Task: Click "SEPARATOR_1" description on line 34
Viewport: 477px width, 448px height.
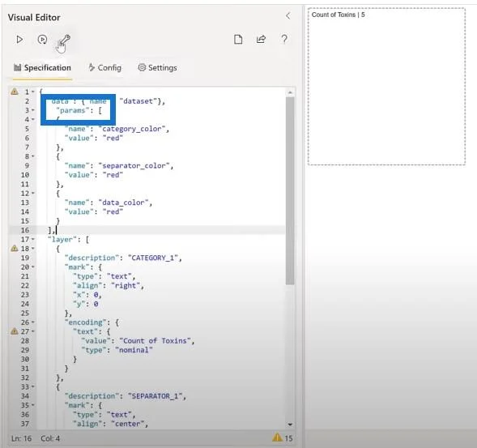Action: pos(155,396)
